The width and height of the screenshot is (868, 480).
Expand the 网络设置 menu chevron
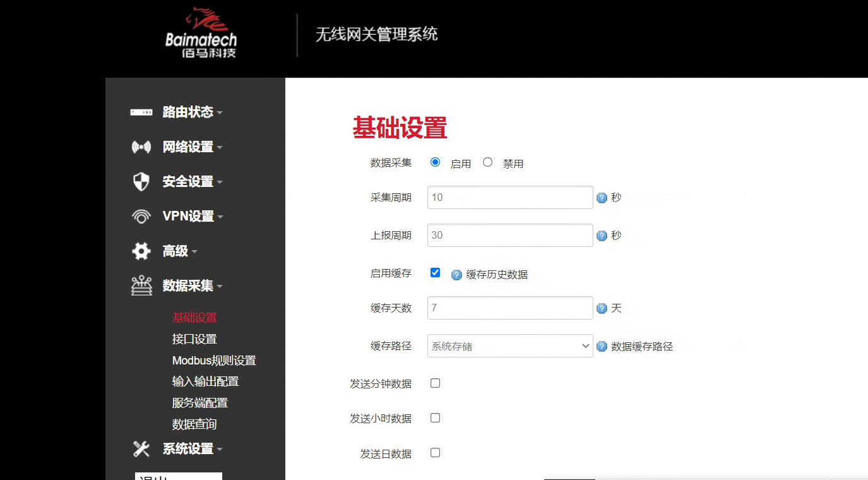pos(219,147)
